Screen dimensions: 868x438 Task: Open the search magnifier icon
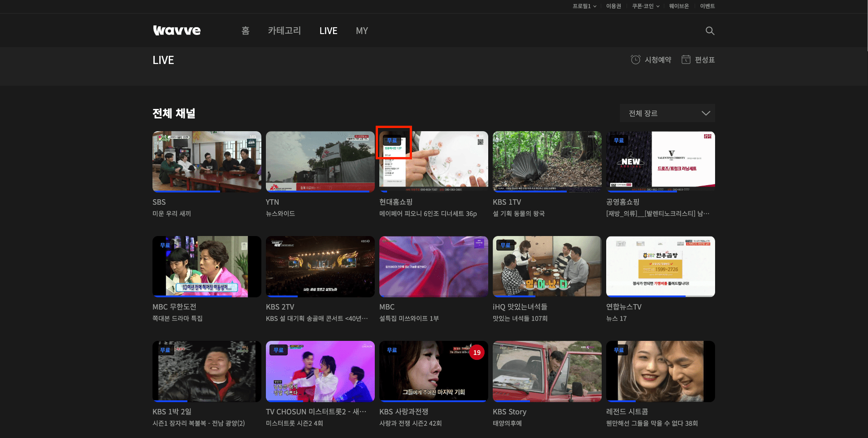[710, 31]
